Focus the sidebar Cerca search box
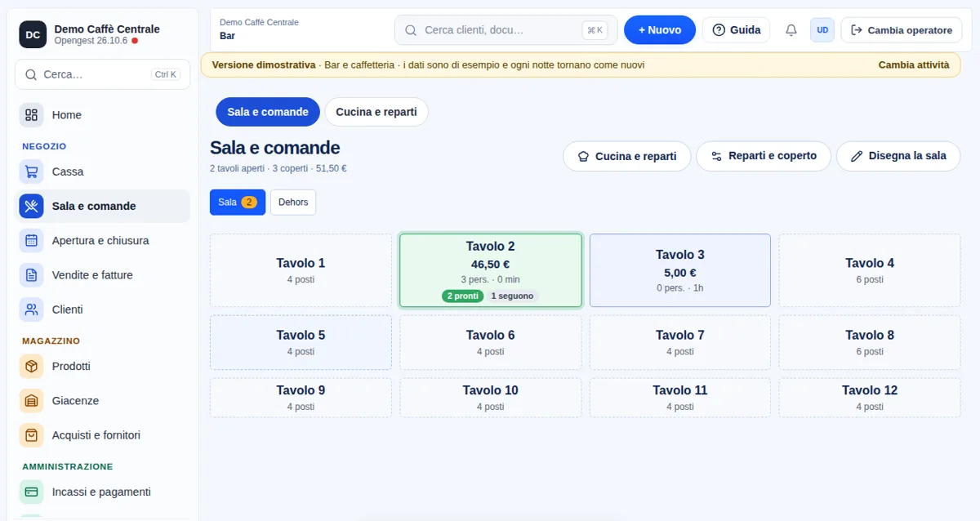The image size is (980, 521). pos(103,74)
